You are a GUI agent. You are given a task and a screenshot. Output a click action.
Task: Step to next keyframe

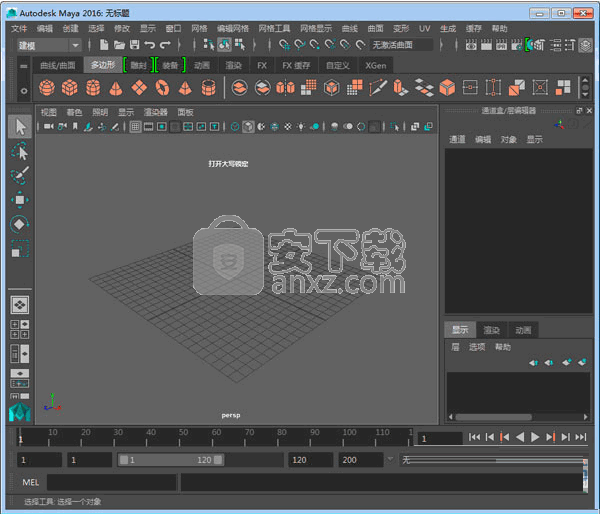point(550,437)
